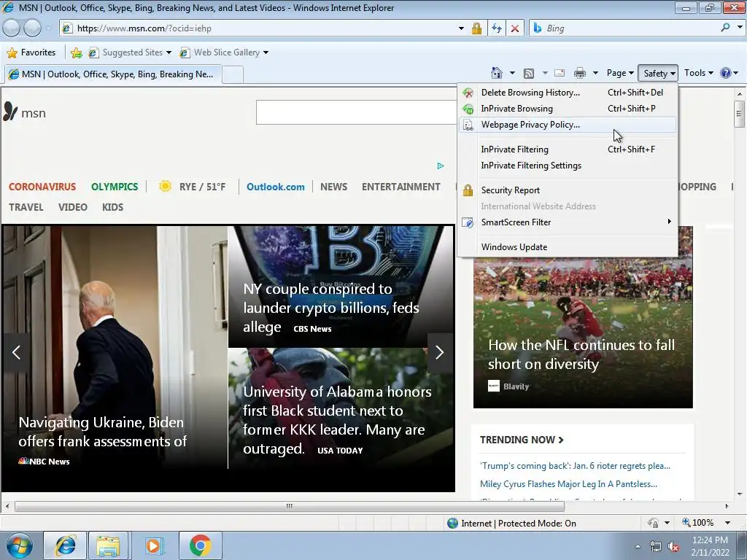Open the Home button dropdown arrow
This screenshot has width=747, height=560.
pyautogui.click(x=512, y=73)
